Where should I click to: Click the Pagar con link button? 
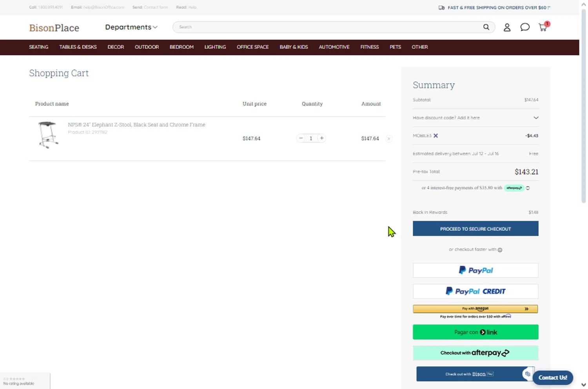(475, 332)
